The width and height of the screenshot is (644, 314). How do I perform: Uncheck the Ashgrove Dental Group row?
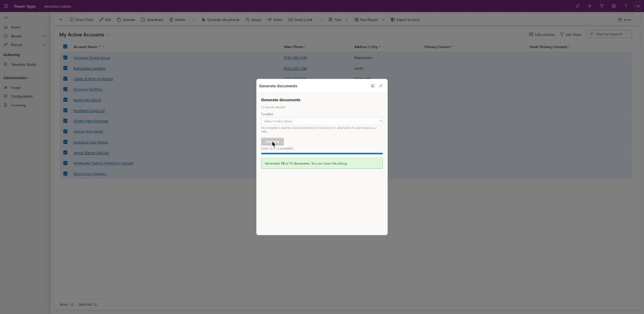[x=65, y=57]
